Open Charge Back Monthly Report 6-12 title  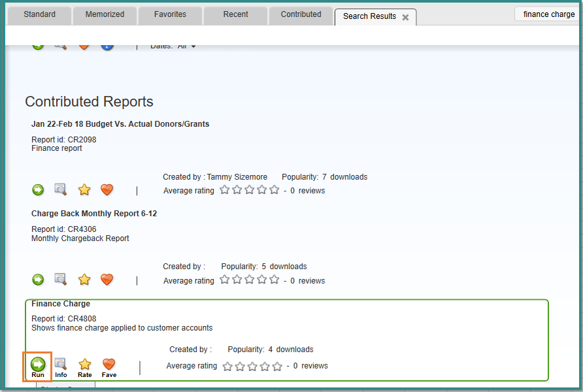point(94,214)
